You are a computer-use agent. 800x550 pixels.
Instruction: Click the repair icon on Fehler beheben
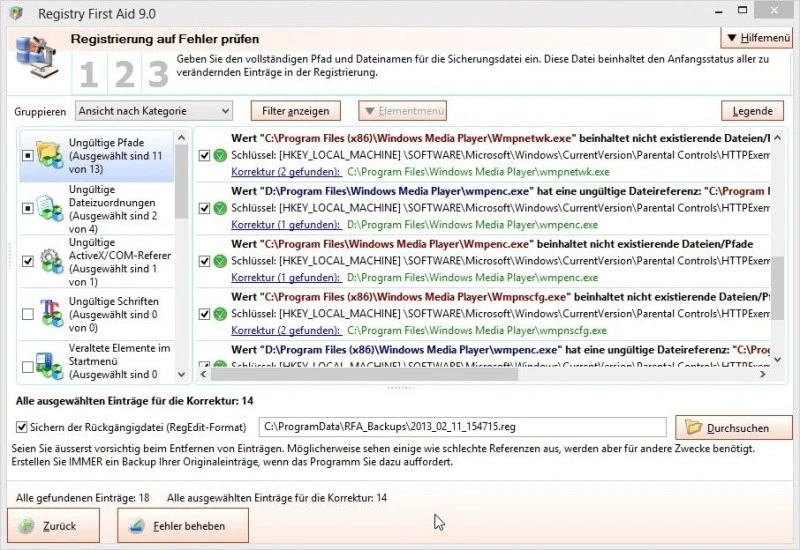(x=136, y=526)
